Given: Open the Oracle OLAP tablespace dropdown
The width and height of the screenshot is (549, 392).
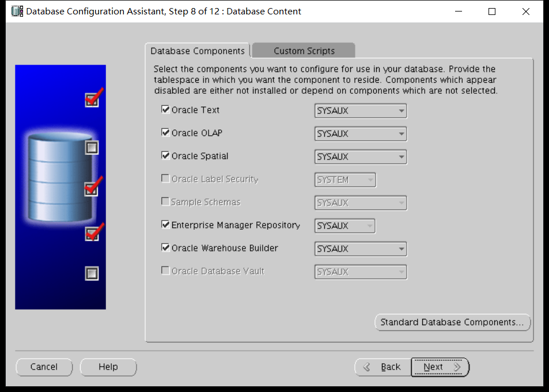Looking at the screenshot, I should point(361,134).
